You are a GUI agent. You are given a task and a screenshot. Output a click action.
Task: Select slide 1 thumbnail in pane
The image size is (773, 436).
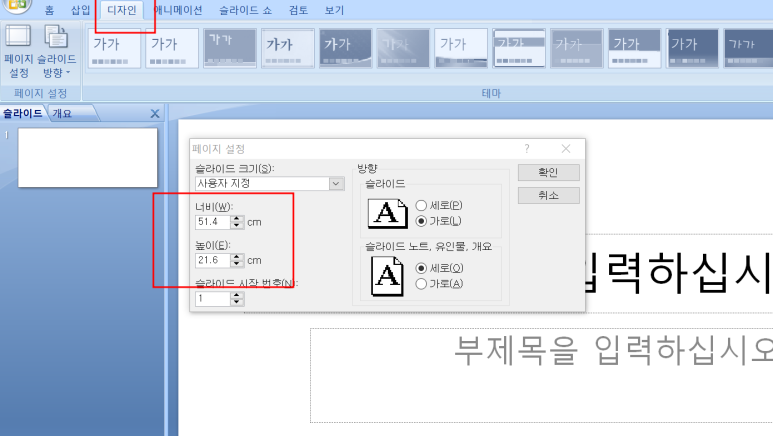tap(88, 158)
